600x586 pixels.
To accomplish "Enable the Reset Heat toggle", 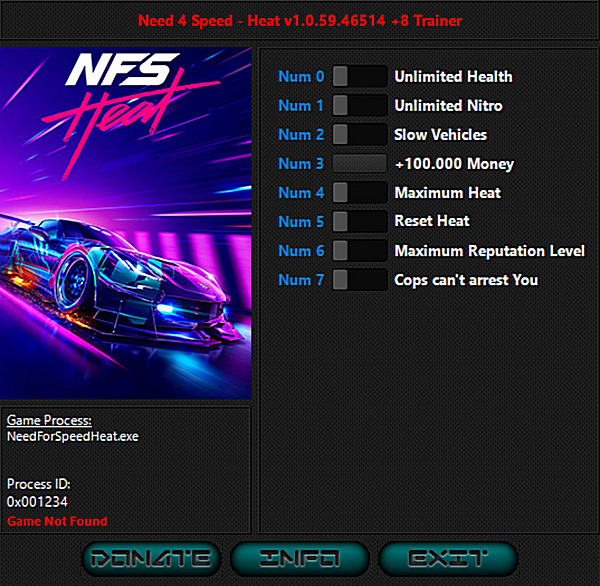I will pyautogui.click(x=359, y=221).
